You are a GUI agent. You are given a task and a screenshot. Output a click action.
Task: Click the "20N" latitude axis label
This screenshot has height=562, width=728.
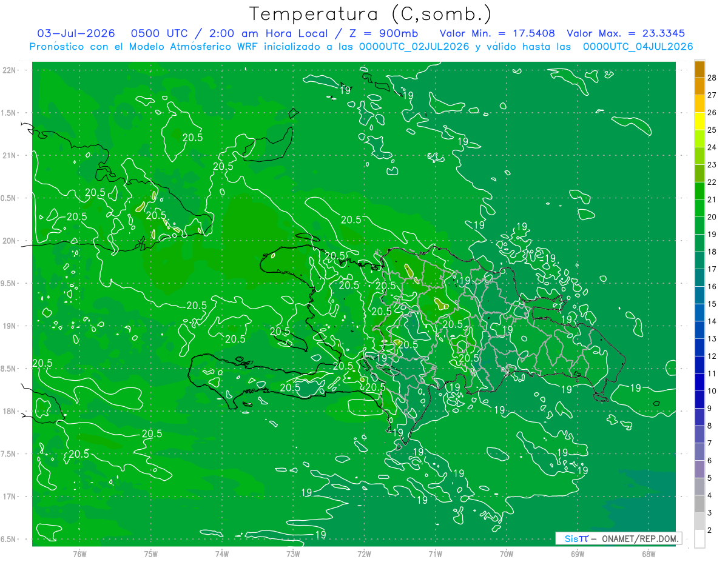(9, 241)
